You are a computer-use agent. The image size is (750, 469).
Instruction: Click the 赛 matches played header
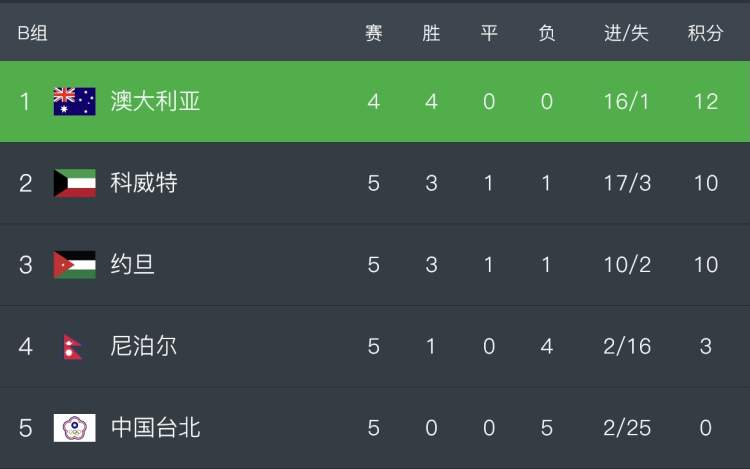tap(374, 33)
